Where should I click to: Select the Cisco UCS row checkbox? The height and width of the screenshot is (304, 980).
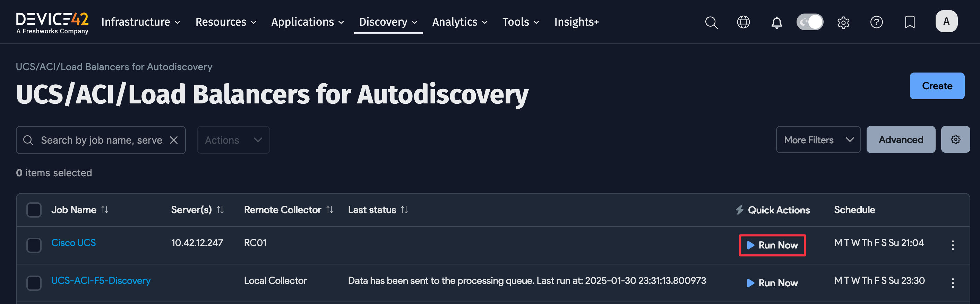34,245
